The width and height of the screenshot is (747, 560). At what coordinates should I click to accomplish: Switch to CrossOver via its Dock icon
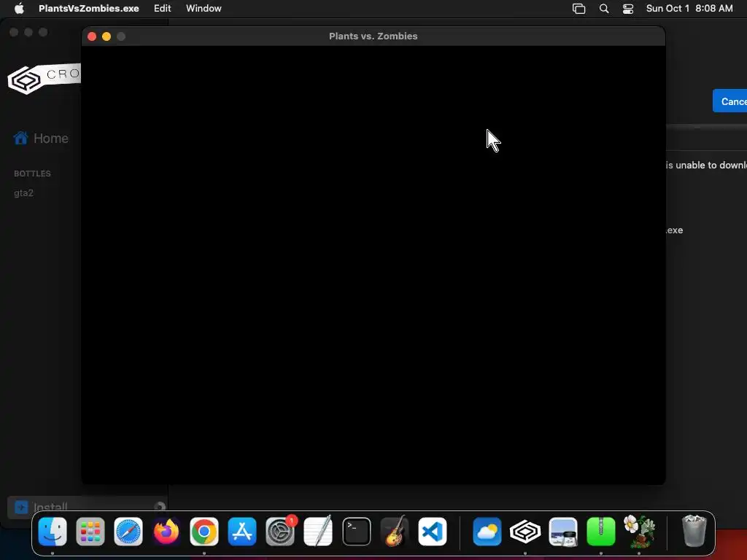tap(525, 532)
